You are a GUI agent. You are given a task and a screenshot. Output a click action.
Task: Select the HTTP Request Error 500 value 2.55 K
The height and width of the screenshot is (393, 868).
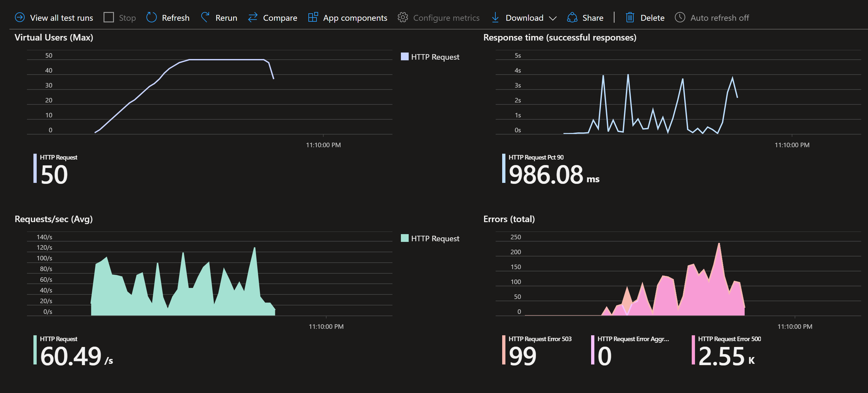[726, 356]
